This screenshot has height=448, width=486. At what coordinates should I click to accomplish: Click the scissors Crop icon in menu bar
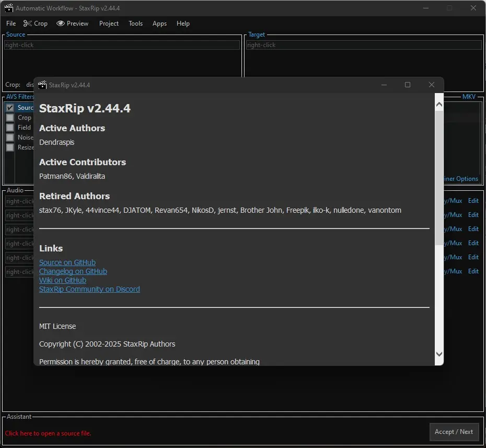(27, 23)
